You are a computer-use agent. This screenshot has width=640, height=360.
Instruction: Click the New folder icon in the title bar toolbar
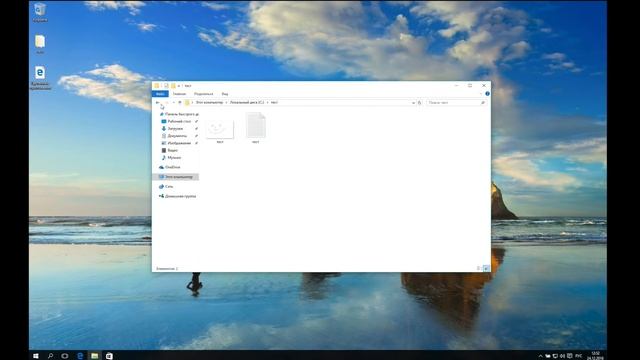[x=173, y=86]
